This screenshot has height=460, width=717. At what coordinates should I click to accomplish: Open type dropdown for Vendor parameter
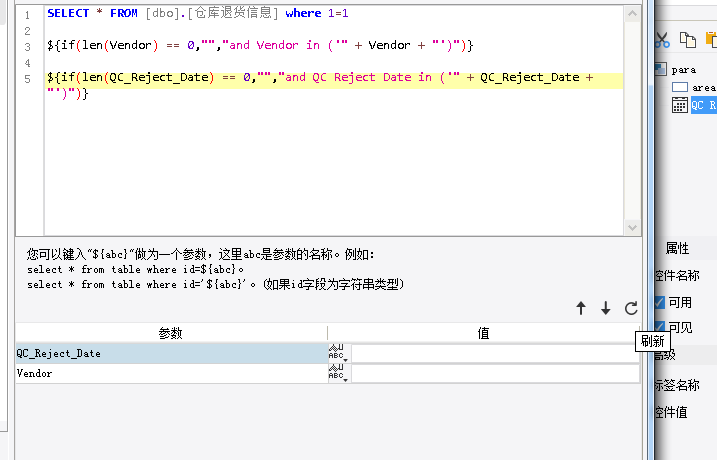click(x=339, y=374)
